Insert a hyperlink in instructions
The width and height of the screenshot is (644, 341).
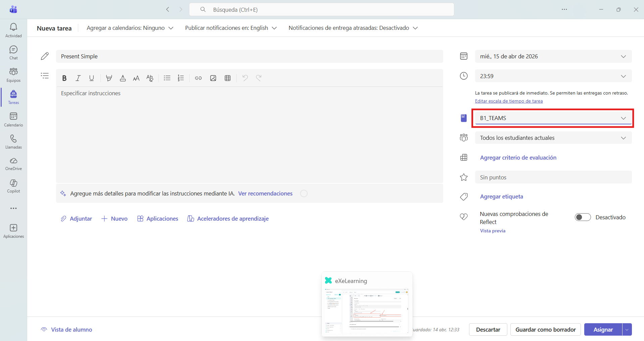198,78
